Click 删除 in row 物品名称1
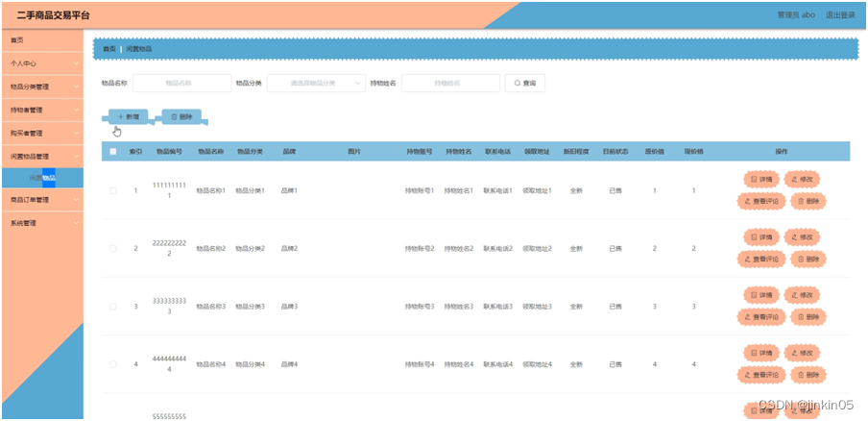The width and height of the screenshot is (868, 421). pyautogui.click(x=808, y=201)
